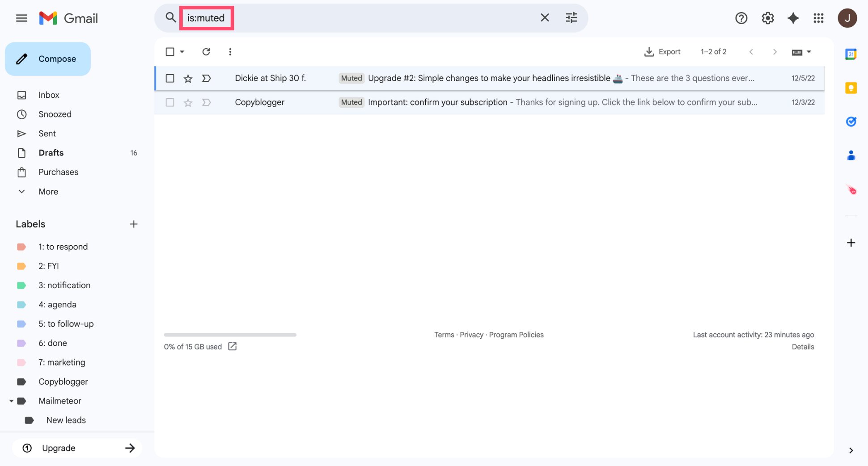Check the 15 GB storage usage bar
Image resolution: width=868 pixels, height=466 pixels.
230,334
